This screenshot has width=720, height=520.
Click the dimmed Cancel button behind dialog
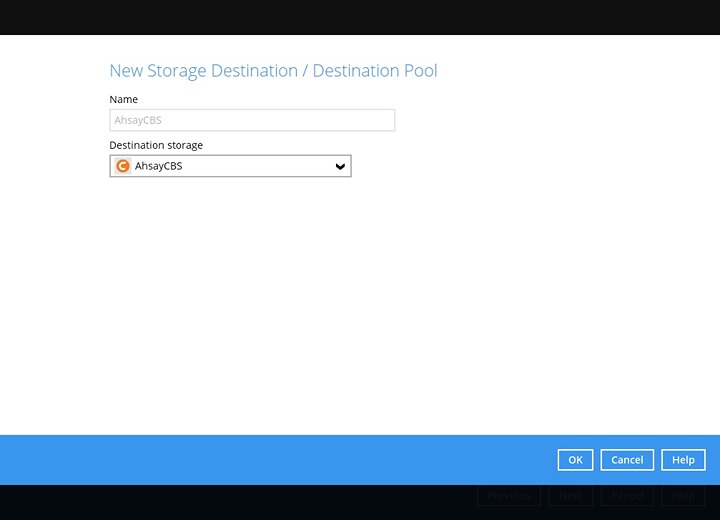(627, 496)
